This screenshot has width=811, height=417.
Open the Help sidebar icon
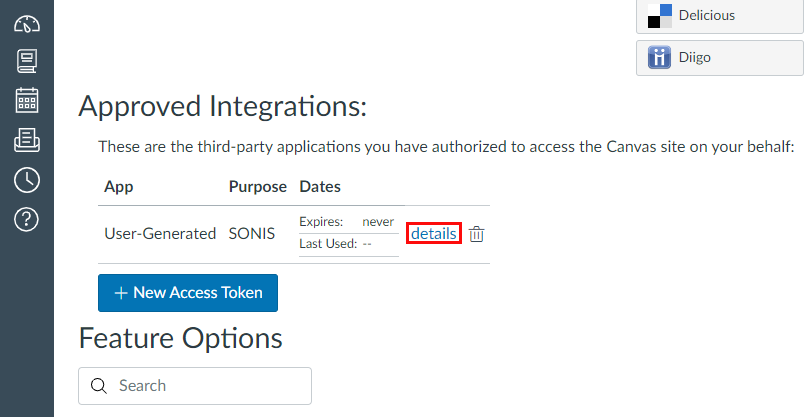27,218
